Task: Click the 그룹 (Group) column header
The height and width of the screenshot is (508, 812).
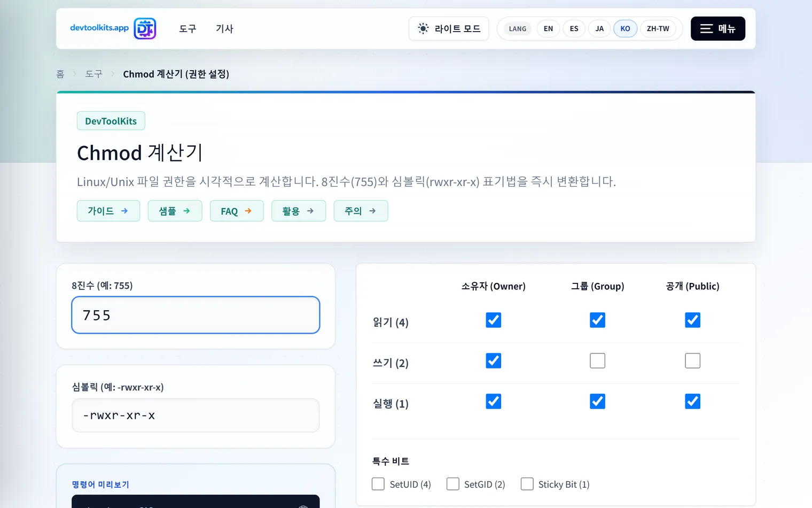Action: (597, 286)
